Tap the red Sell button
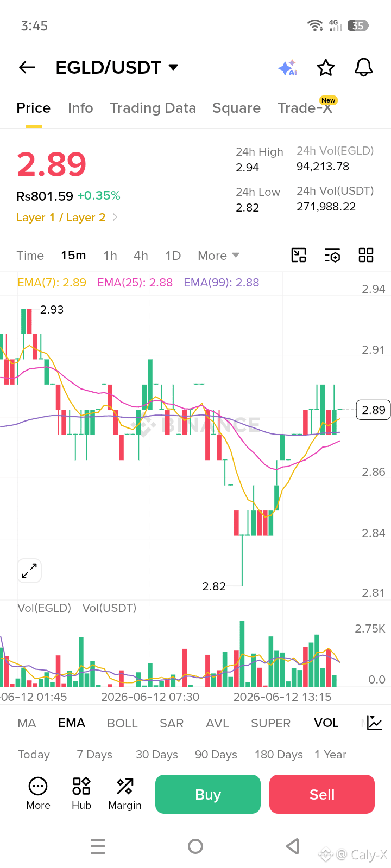Screen dimensions: 391x868 [x=322, y=794]
